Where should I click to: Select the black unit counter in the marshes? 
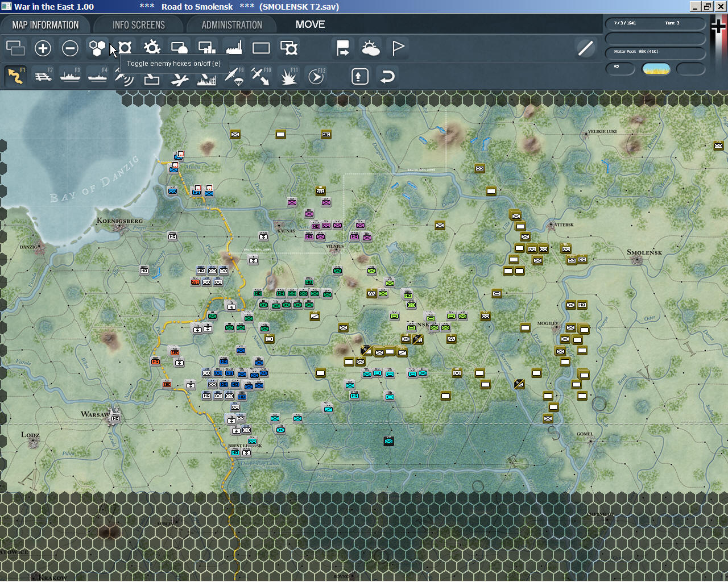388,441
